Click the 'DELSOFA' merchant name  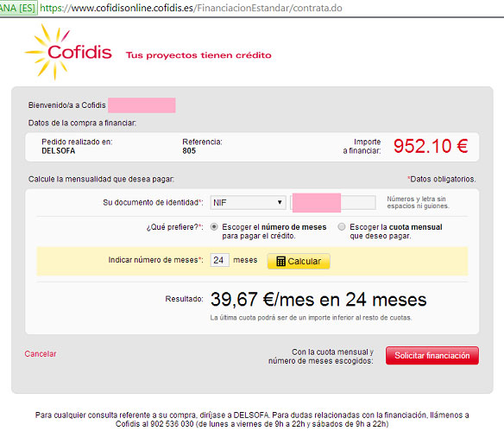pos(59,151)
